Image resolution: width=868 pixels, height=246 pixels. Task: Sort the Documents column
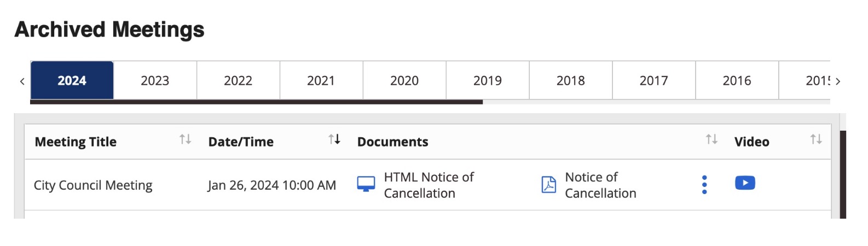pos(711,139)
